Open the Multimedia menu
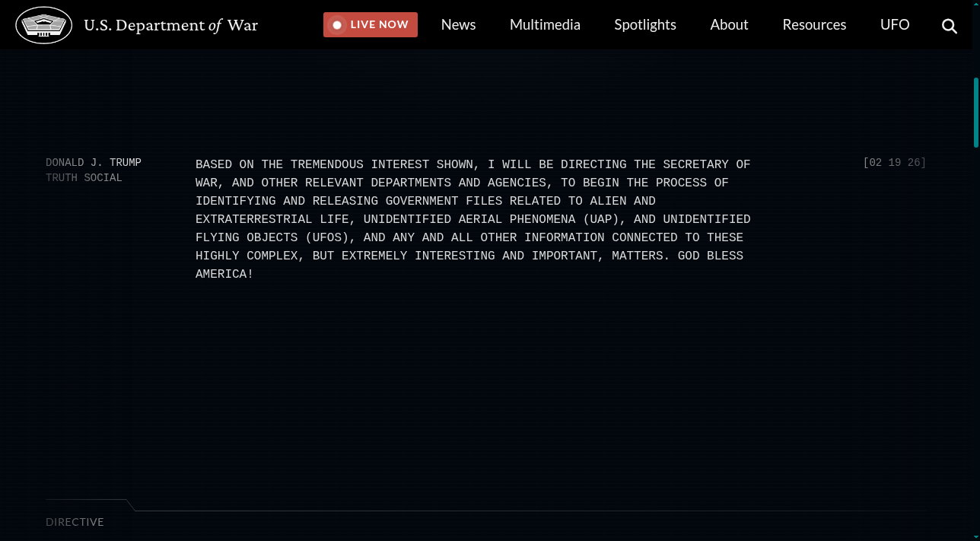This screenshot has height=541, width=980. pyautogui.click(x=545, y=24)
